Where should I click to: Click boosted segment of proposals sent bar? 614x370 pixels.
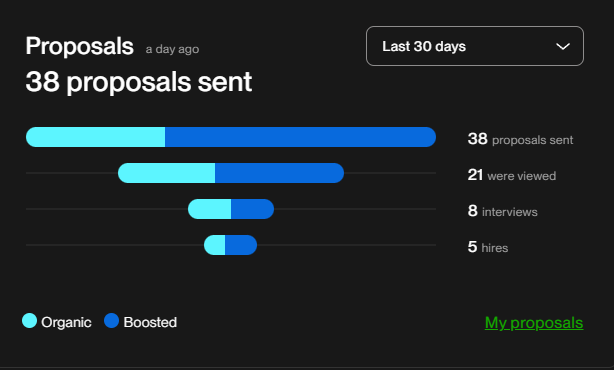tap(300, 137)
